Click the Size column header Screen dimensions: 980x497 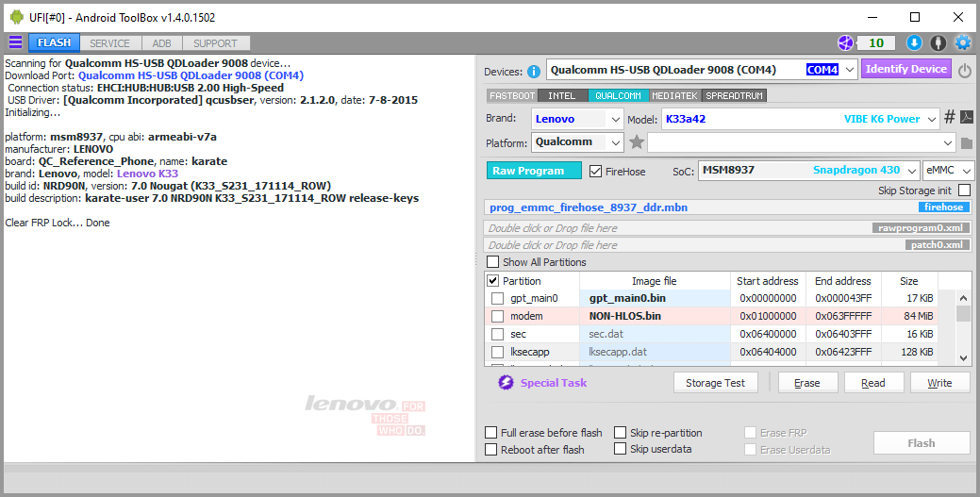(x=908, y=281)
